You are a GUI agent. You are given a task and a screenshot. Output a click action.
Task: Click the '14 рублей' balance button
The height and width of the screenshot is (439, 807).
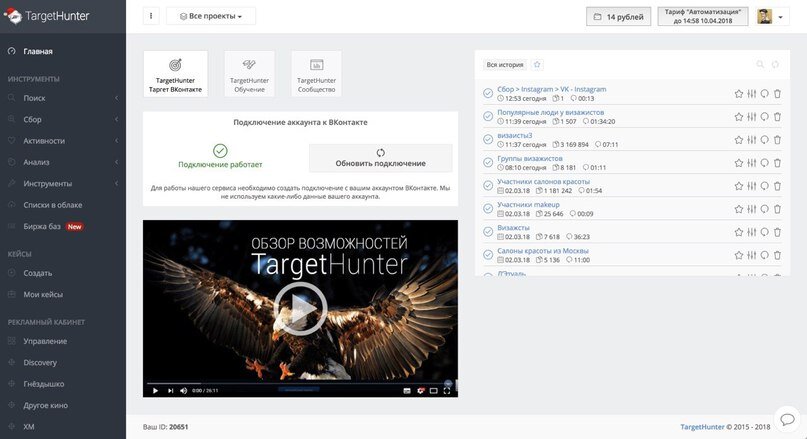tap(618, 16)
